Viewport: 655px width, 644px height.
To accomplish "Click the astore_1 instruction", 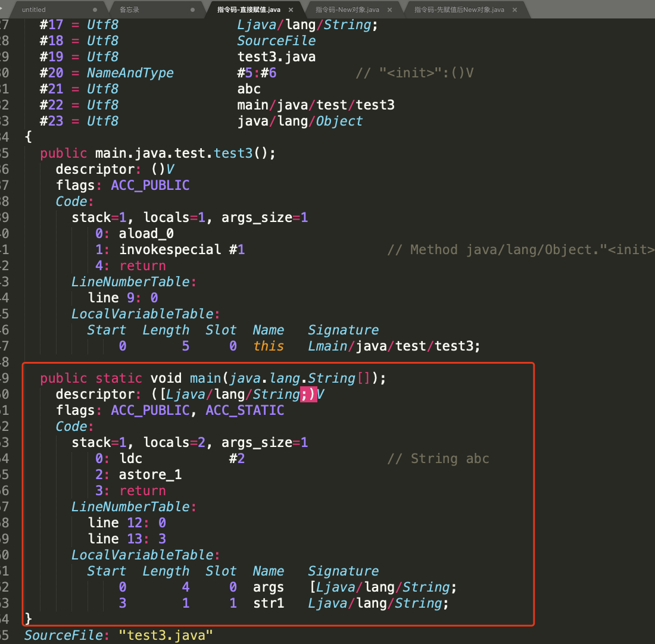I will tap(150, 474).
